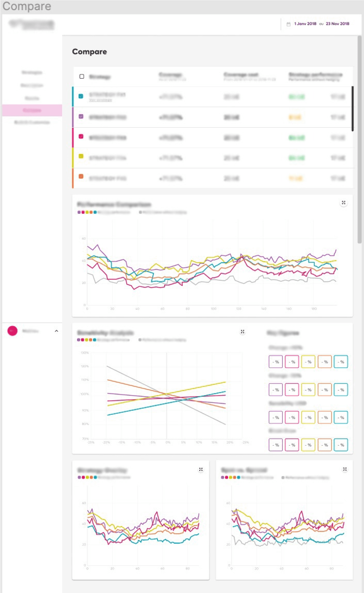Toggle the select-all checkbox in table header
364x593 pixels.
(82, 77)
